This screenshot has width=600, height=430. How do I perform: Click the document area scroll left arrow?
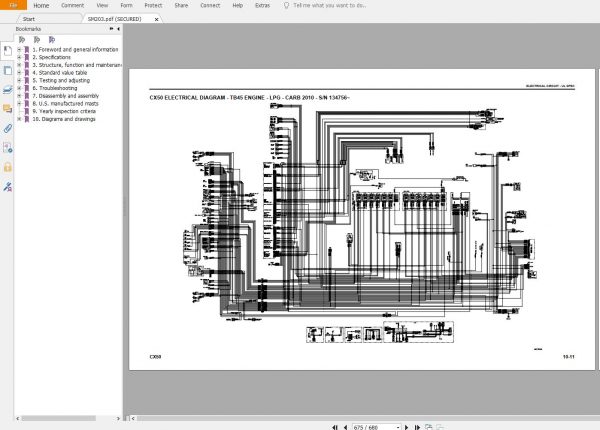(x=133, y=419)
